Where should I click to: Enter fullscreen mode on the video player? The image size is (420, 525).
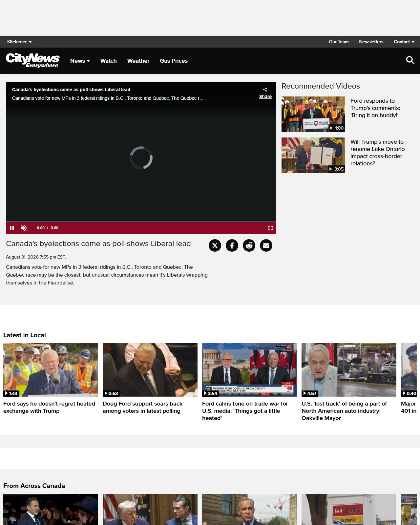pyautogui.click(x=270, y=228)
